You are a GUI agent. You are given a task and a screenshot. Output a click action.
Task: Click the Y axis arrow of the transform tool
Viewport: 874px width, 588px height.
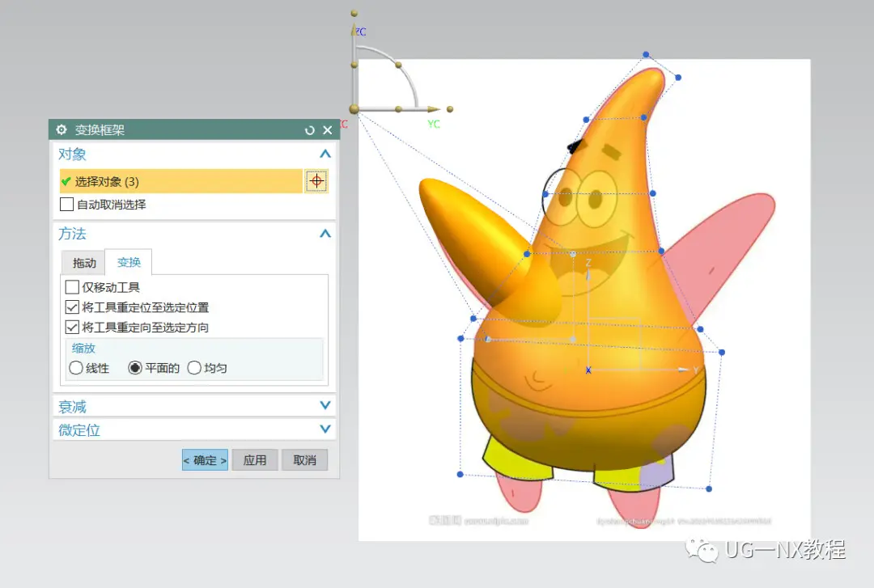click(684, 370)
